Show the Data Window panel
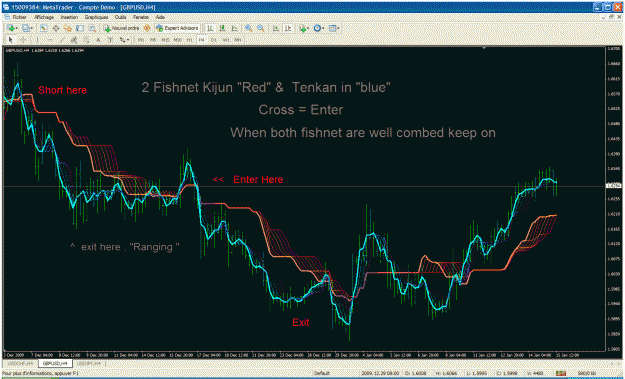Viewport: 625px width, 379px height. click(56, 28)
